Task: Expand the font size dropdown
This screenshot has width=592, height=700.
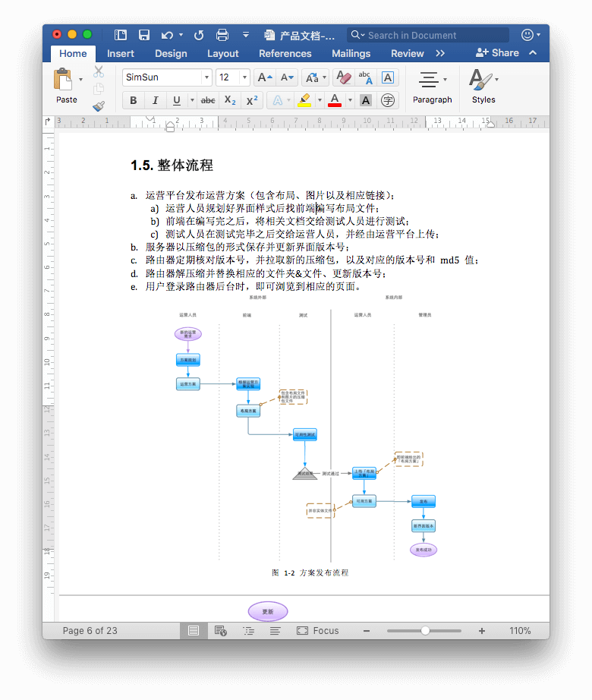Action: [x=244, y=77]
